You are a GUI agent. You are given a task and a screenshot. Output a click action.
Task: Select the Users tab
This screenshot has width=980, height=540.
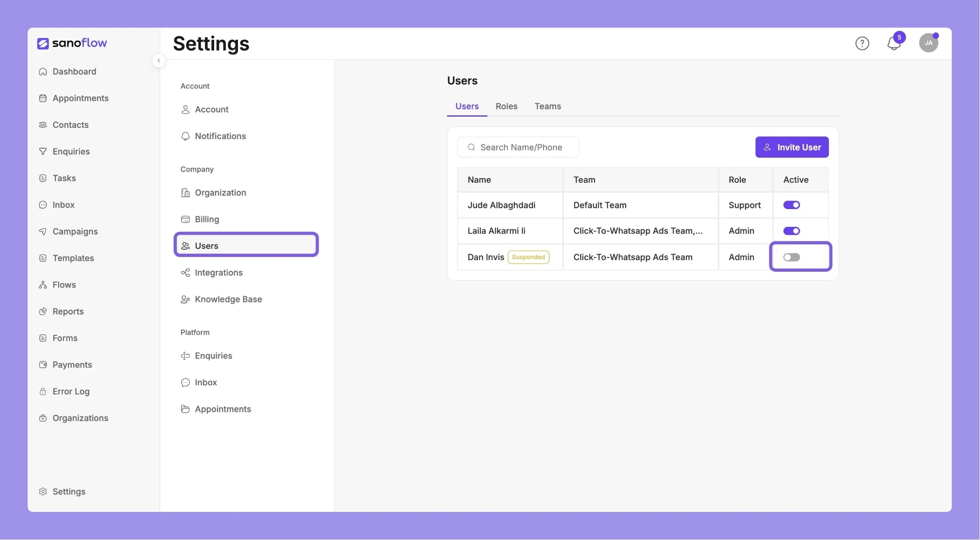pyautogui.click(x=467, y=106)
